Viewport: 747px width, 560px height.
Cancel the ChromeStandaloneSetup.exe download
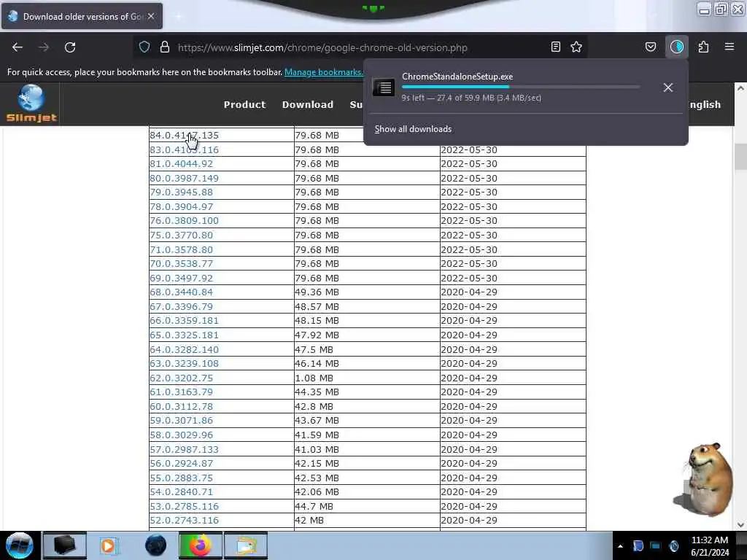pos(668,87)
